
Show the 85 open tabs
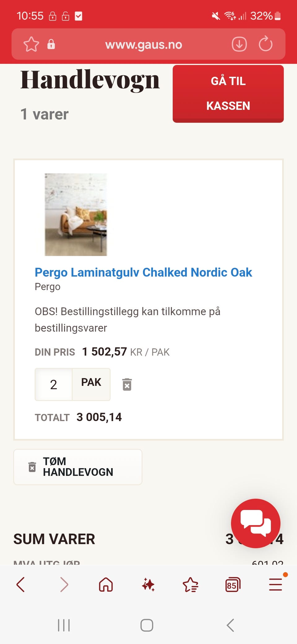pyautogui.click(x=233, y=585)
